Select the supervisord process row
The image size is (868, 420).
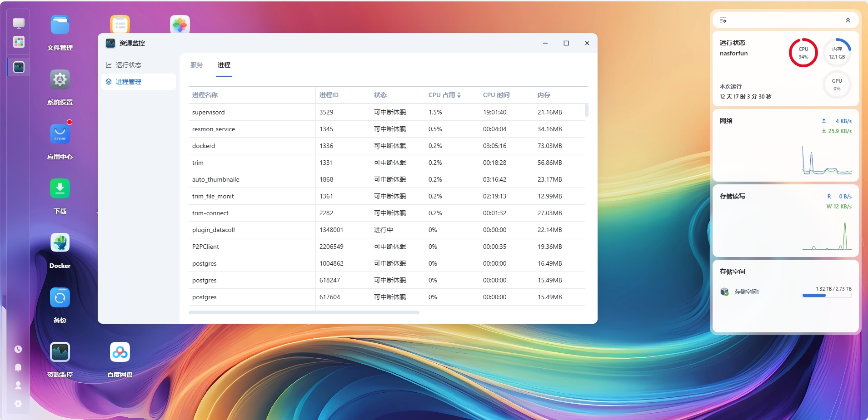pos(387,112)
